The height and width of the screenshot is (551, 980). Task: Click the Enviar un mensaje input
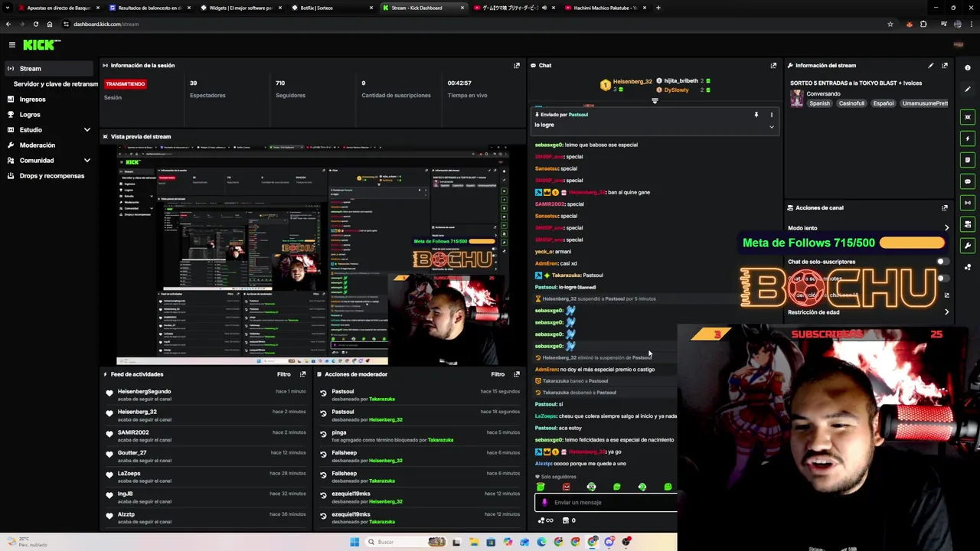(x=606, y=503)
